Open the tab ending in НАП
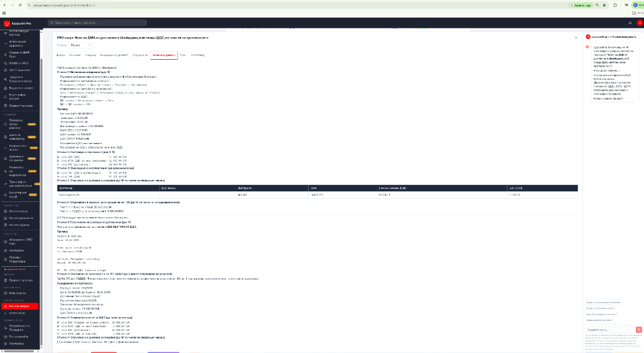Viewport: 644px width, 353px height. click(114, 55)
